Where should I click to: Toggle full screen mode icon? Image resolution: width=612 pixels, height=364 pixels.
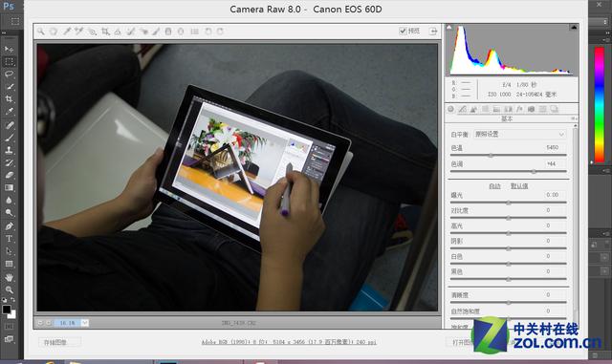(x=433, y=32)
